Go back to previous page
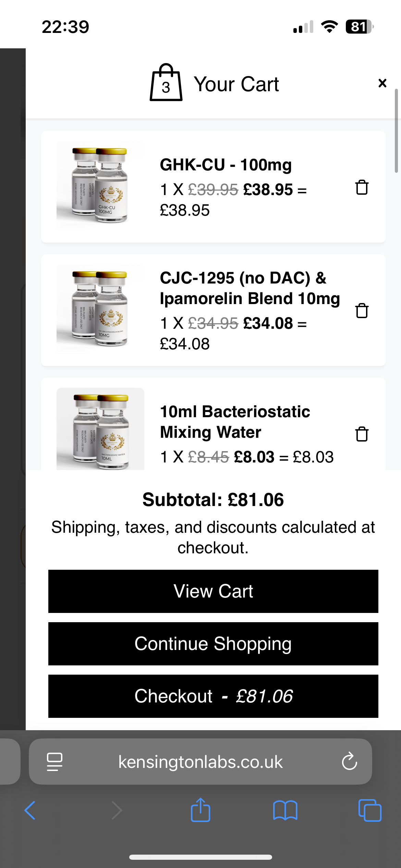The height and width of the screenshot is (868, 401). click(x=30, y=810)
